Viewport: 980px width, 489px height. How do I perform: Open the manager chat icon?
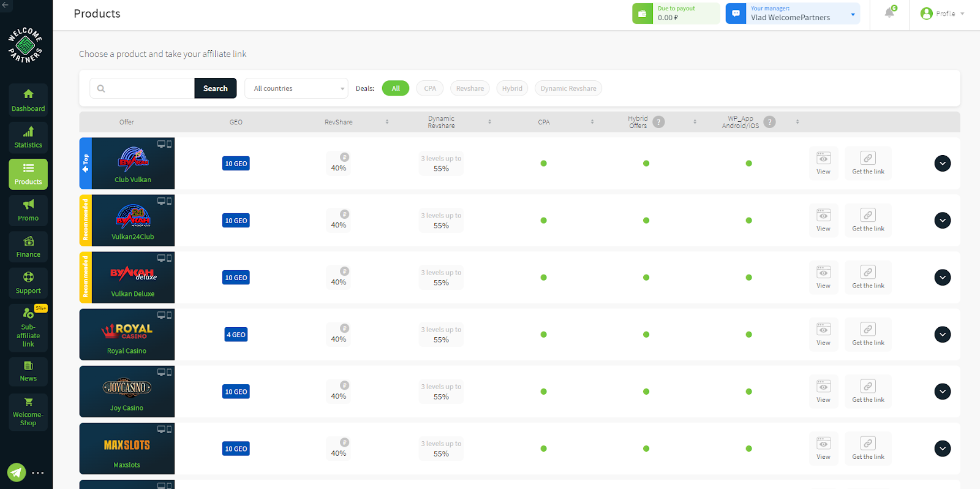pos(736,13)
